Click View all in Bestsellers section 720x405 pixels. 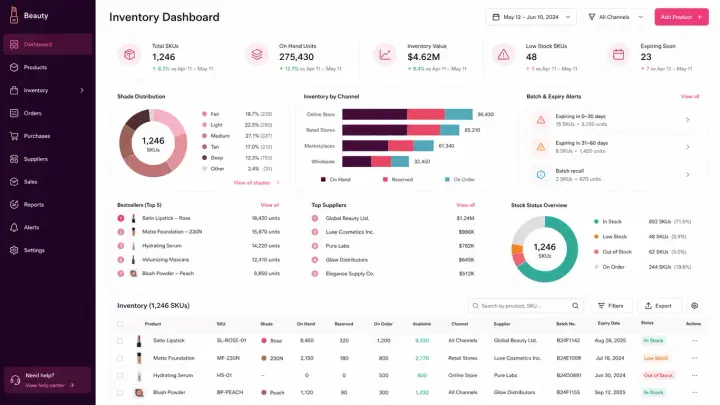point(270,205)
